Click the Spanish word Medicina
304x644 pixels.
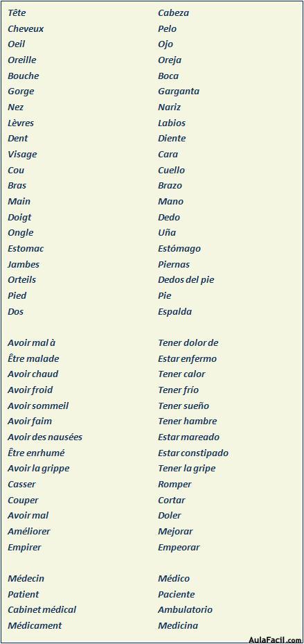click(x=178, y=625)
